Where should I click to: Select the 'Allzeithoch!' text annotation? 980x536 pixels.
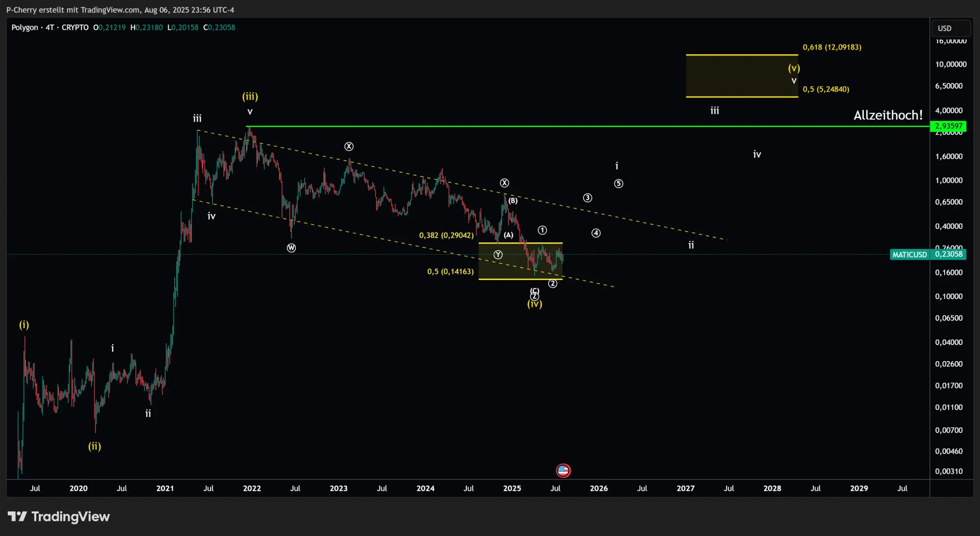tap(888, 115)
